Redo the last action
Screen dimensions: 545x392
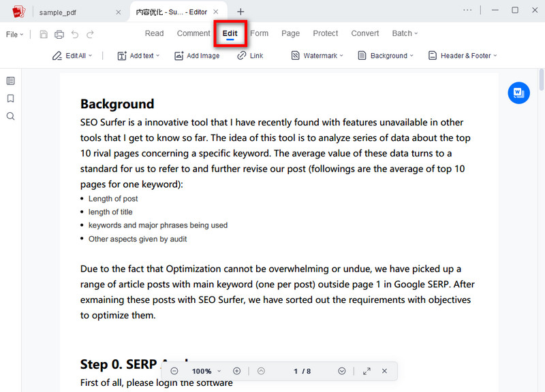pyautogui.click(x=90, y=34)
